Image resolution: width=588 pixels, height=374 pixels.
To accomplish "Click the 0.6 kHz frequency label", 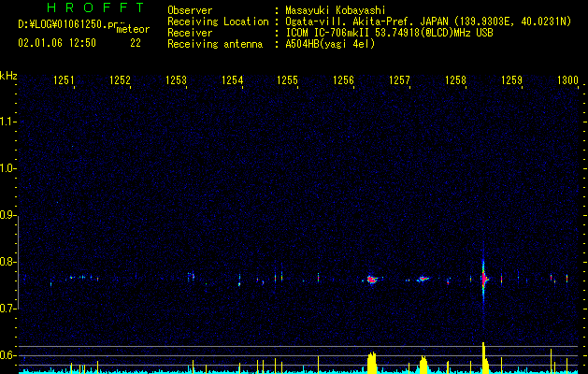I will 7,355.
